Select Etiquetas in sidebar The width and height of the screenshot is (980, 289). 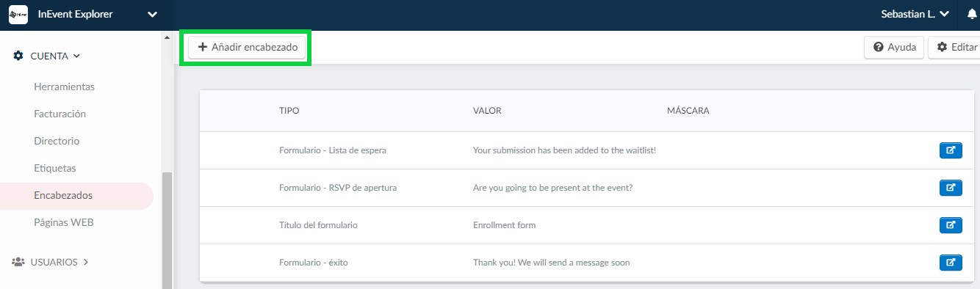pos(55,168)
